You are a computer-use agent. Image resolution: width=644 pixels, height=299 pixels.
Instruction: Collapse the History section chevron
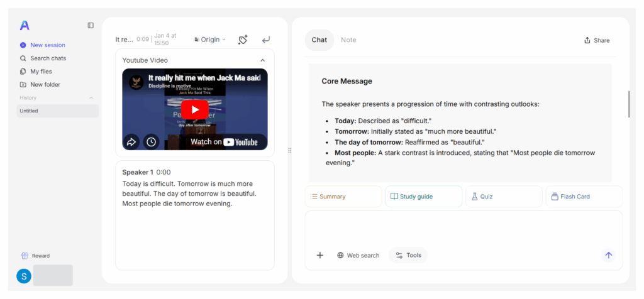[91, 97]
